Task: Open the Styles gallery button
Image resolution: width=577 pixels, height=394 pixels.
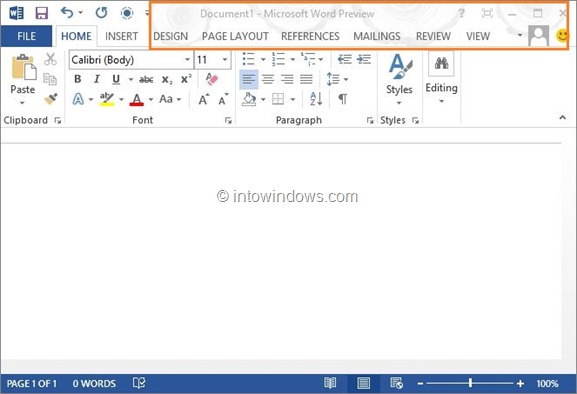Action: point(399,79)
